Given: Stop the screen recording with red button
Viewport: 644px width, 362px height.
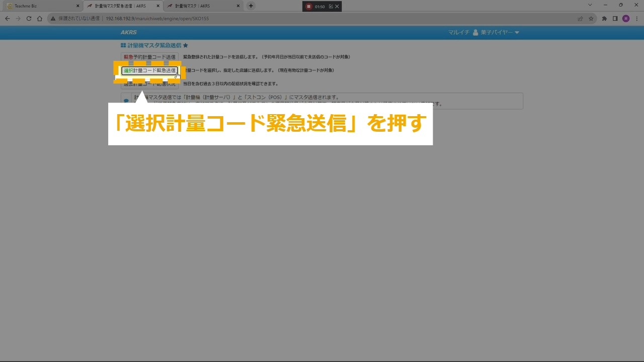Looking at the screenshot, I should (309, 7).
